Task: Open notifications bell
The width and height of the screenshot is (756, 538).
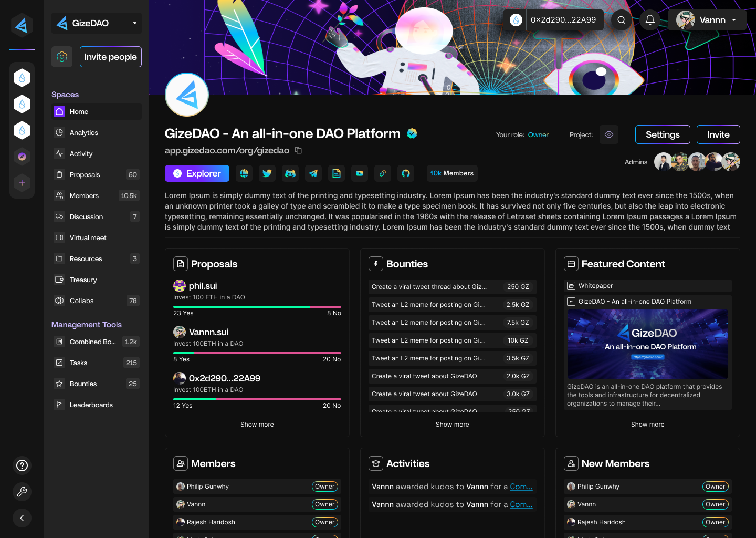Action: 650,20
